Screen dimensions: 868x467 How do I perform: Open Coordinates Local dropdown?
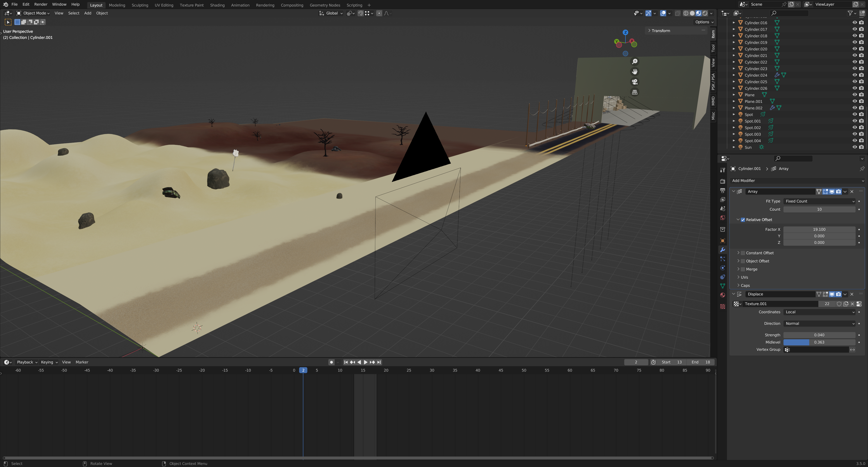819,312
